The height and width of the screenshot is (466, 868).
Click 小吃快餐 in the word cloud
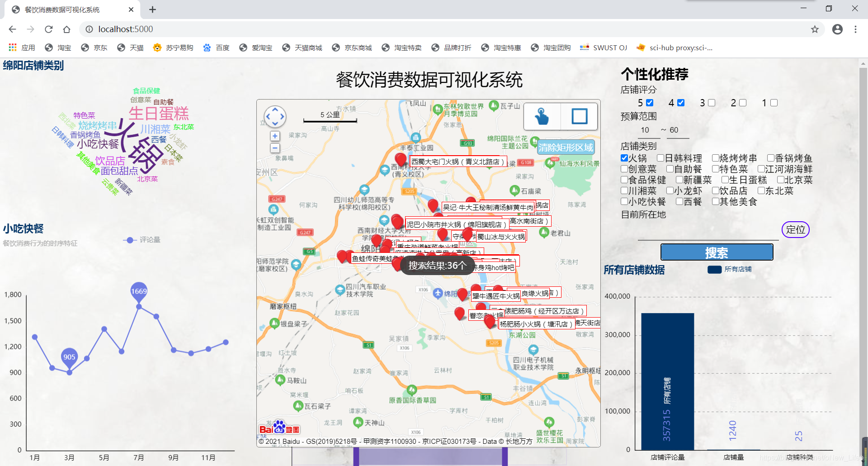coord(98,144)
